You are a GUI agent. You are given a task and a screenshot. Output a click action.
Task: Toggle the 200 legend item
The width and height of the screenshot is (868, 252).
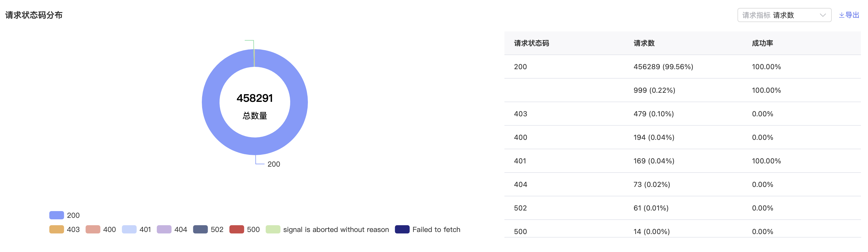(x=64, y=215)
